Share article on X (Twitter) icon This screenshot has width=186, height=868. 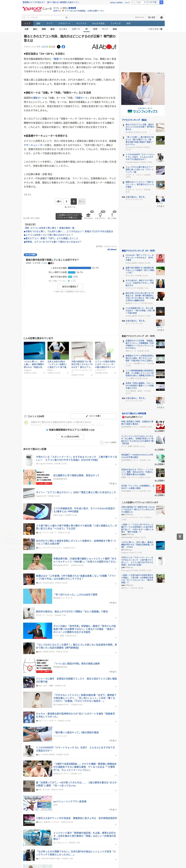[x=59, y=47]
